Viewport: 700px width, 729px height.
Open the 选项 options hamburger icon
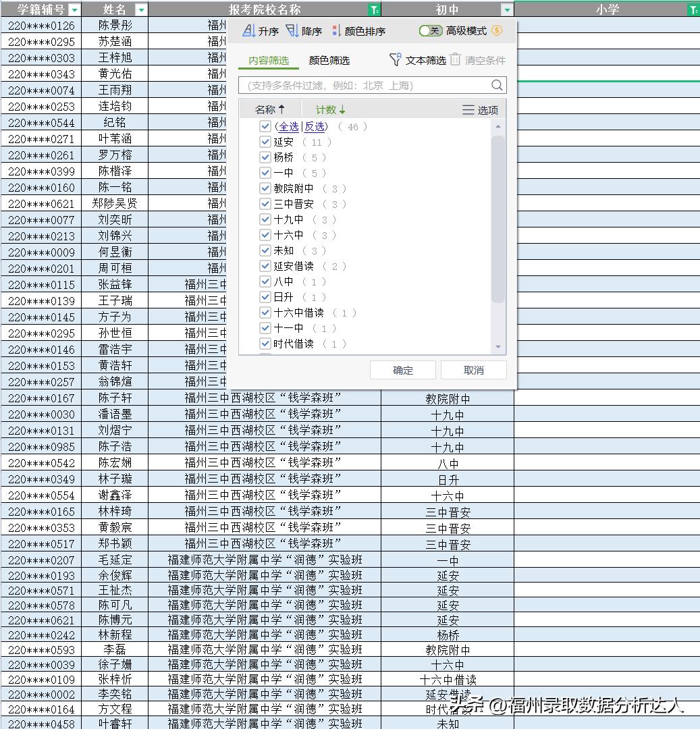(468, 110)
